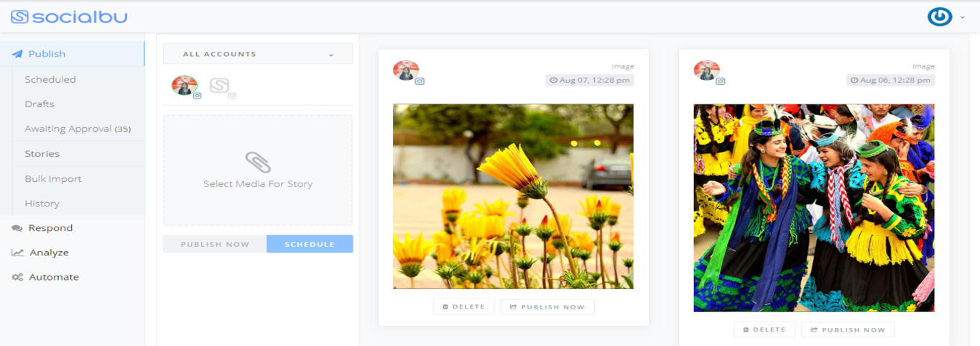Select the Publish Now option in composer
The image size is (980, 346).
click(x=215, y=244)
